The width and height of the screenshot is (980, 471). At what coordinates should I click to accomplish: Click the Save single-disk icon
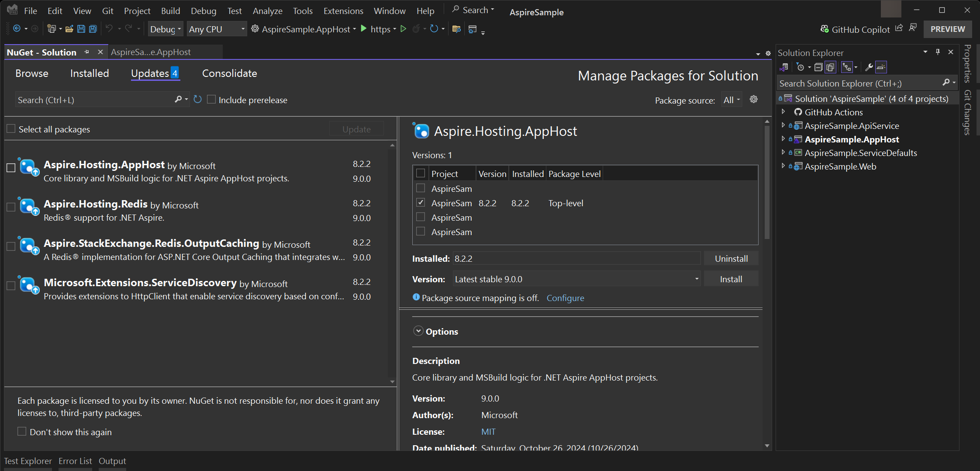pos(81,29)
